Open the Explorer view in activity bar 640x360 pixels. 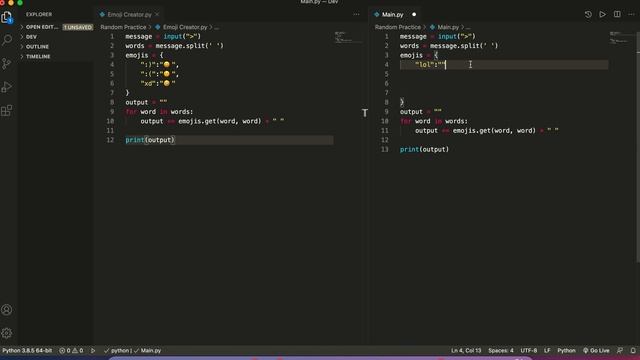point(7,18)
